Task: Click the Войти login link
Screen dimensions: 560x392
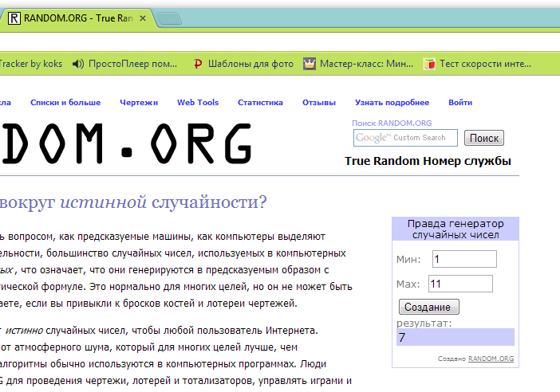Action: (460, 102)
